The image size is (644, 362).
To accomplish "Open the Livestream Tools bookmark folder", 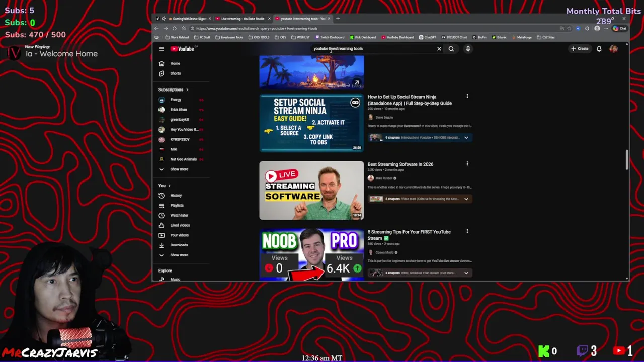I will [x=229, y=37].
